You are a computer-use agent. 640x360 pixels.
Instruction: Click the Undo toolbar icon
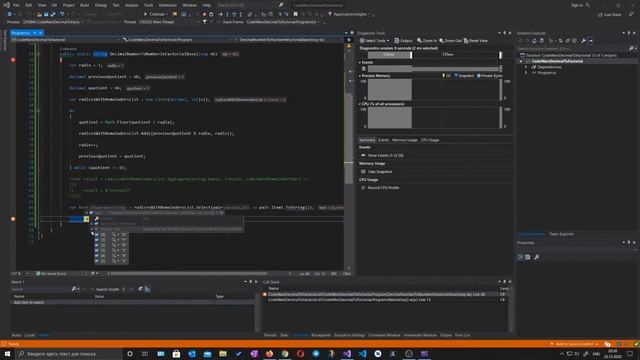coord(62,14)
